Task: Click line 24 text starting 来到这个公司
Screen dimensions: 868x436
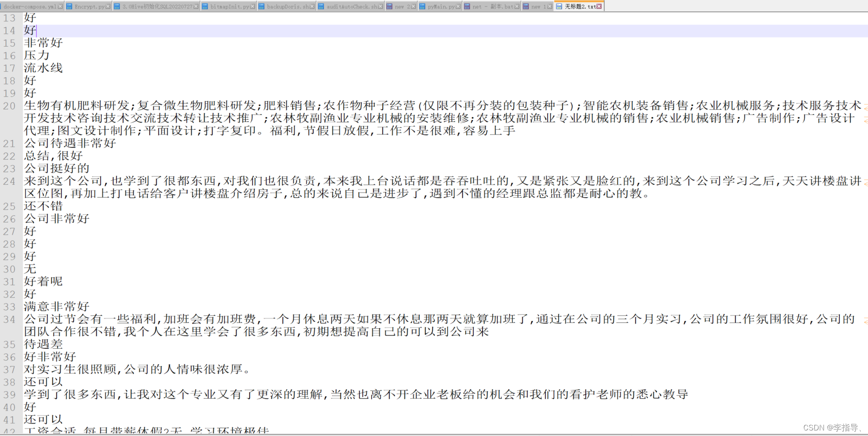Action: coord(443,187)
